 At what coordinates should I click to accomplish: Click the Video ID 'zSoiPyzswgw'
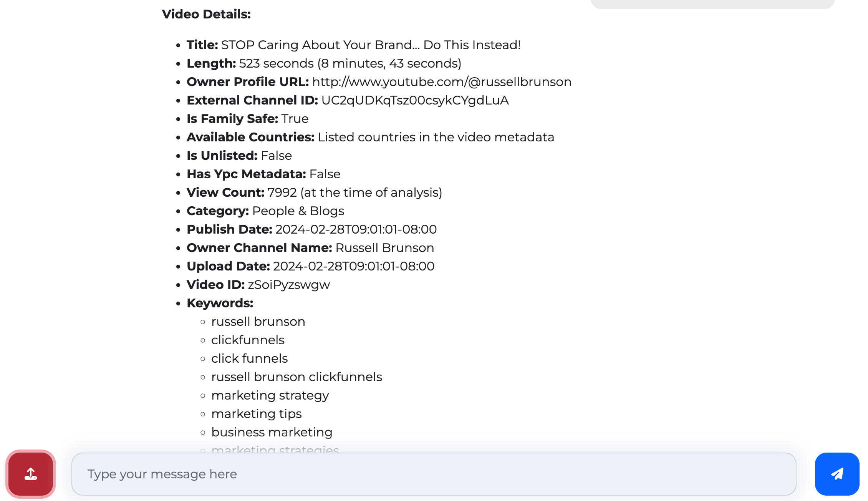pyautogui.click(x=289, y=285)
